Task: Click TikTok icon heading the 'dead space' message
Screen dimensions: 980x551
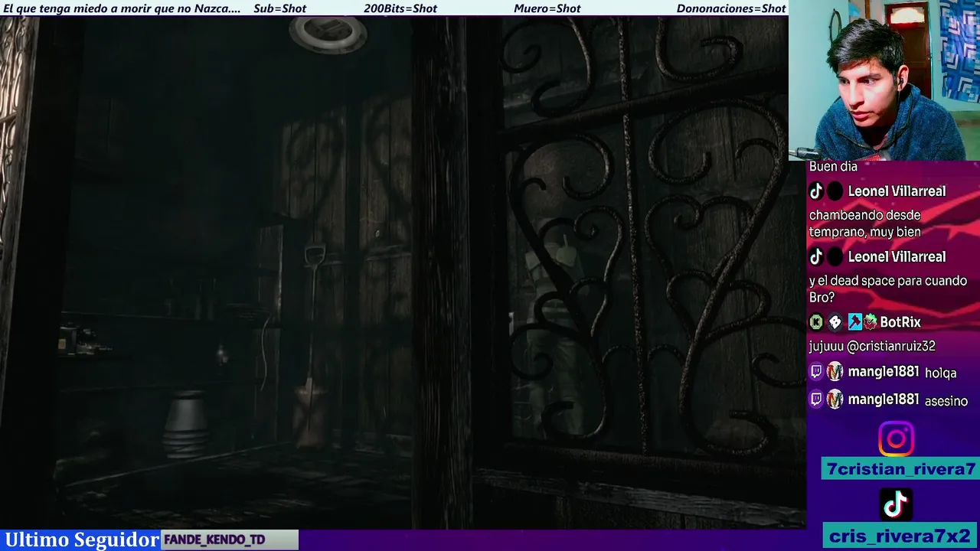Action: 816,257
